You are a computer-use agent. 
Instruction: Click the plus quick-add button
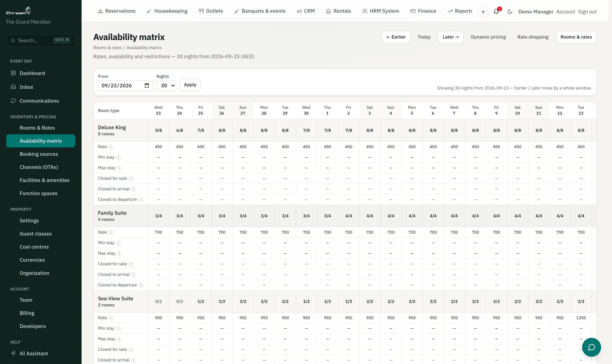(x=483, y=11)
